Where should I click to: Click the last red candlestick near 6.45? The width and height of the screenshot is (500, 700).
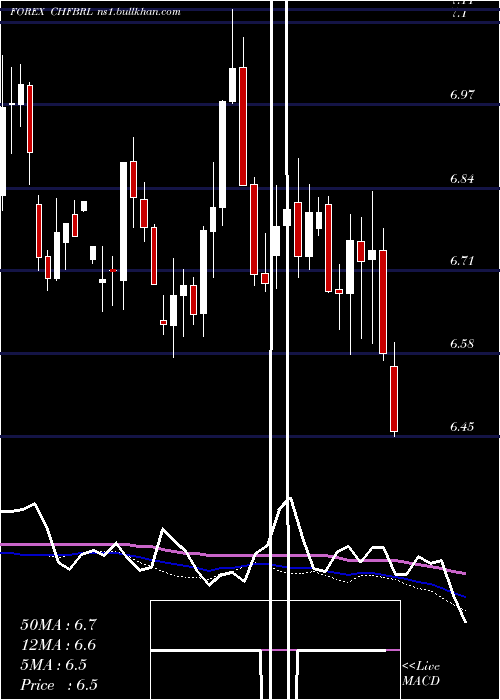pyautogui.click(x=394, y=399)
